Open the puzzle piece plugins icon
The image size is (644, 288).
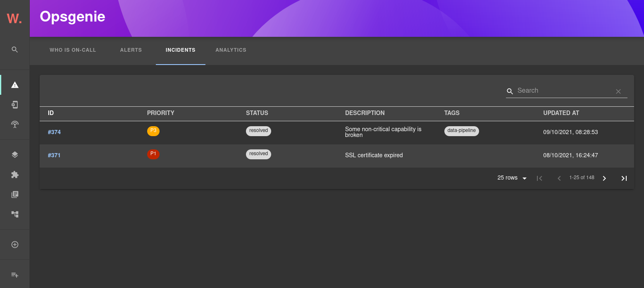[15, 175]
